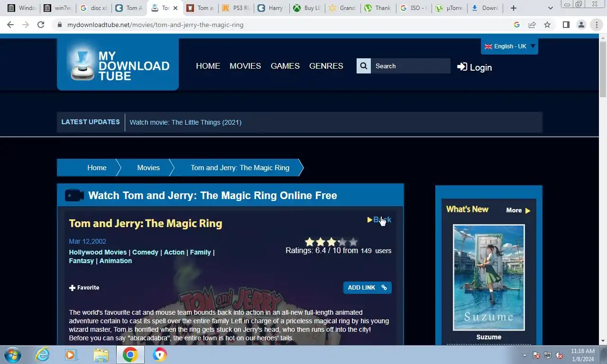Switch to the ISO Google tab

click(414, 8)
